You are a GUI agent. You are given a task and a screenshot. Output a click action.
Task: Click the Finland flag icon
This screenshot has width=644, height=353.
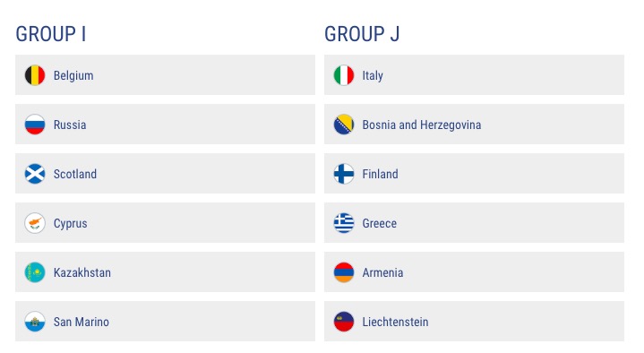(344, 174)
